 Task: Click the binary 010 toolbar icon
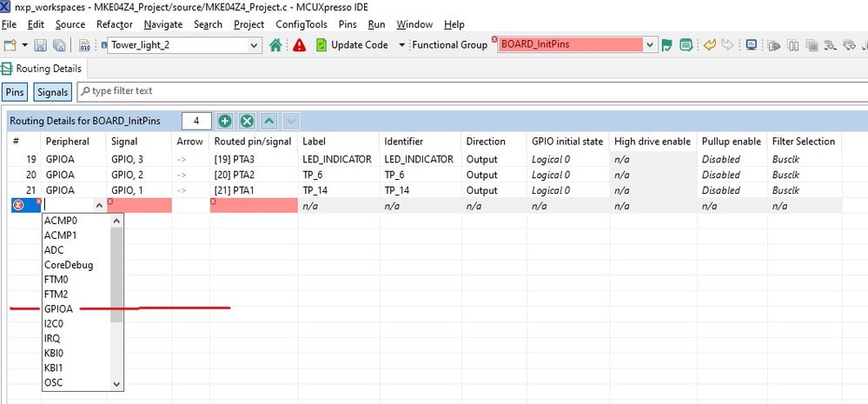84,45
